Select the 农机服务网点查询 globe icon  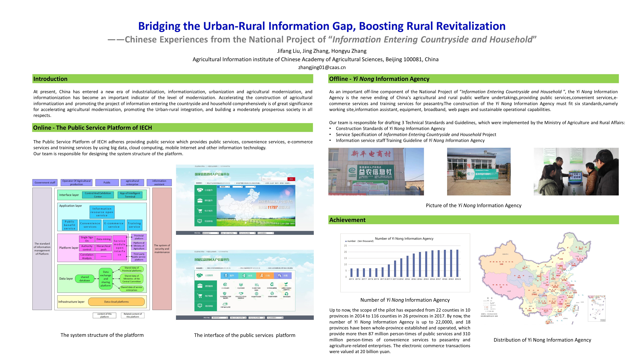tap(257, 294)
